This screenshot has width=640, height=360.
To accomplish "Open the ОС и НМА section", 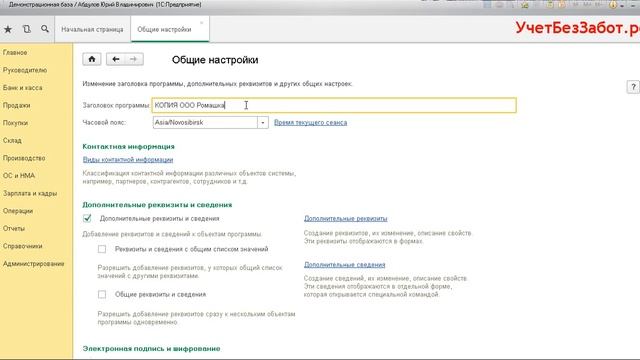I will (x=19, y=176).
